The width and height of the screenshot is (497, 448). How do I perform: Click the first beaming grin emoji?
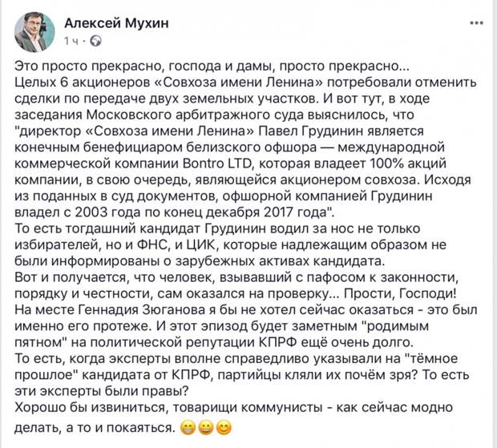(x=188, y=428)
